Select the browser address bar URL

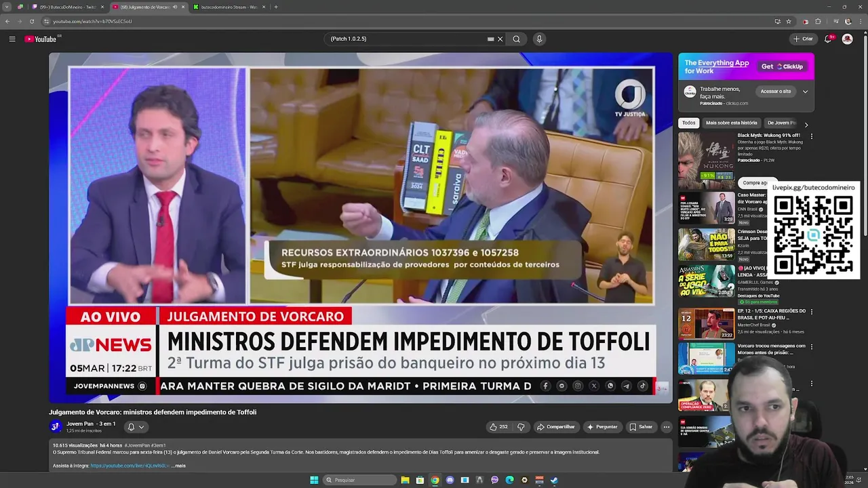click(92, 21)
